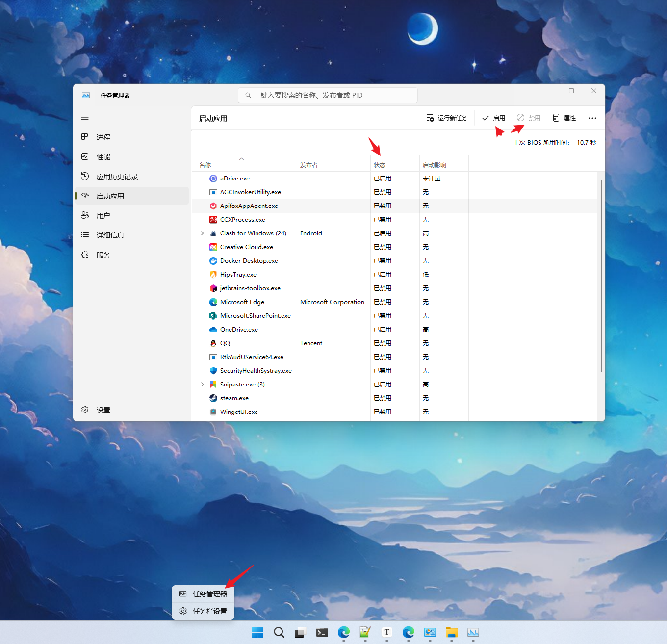Select 任务管理器 in the context menu
667x644 pixels.
point(209,594)
